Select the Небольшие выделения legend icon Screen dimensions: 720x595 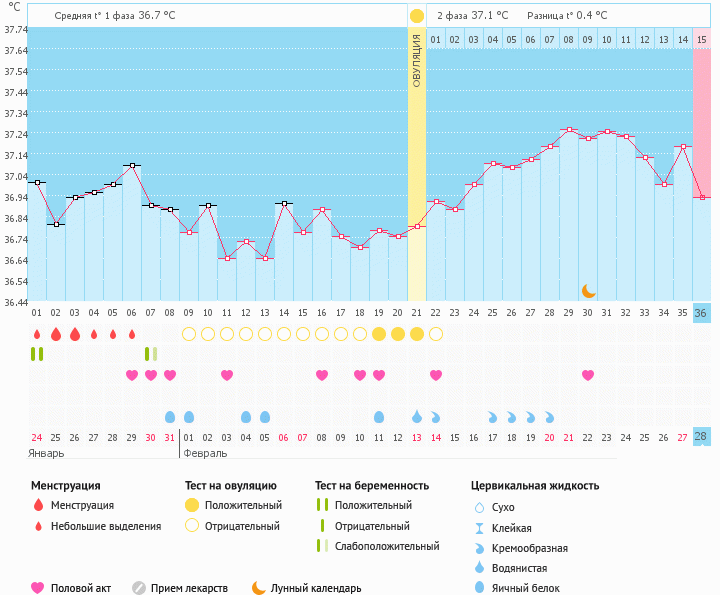[38, 526]
